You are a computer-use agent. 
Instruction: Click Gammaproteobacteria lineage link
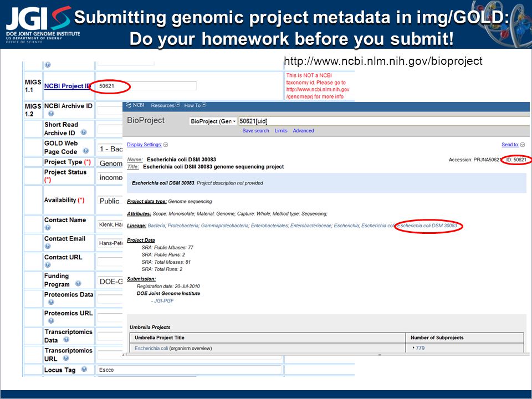tap(224, 226)
